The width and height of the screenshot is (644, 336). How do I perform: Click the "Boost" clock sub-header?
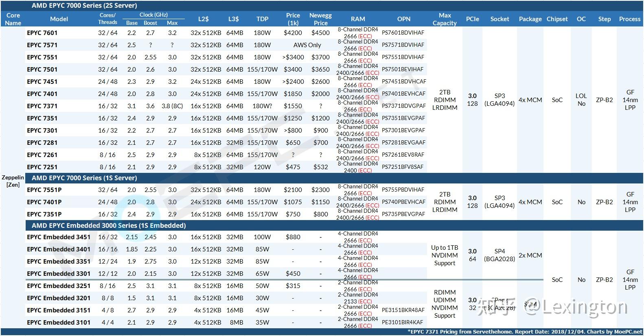point(151,23)
